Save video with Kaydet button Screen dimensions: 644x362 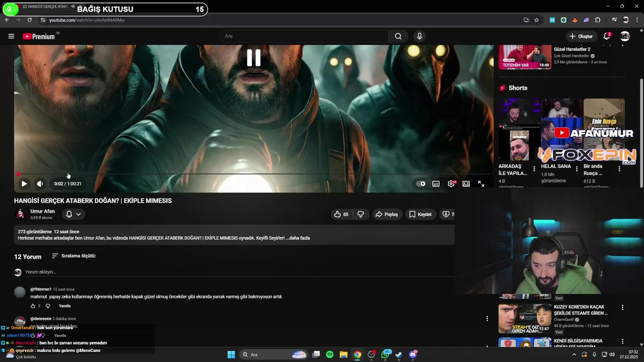pyautogui.click(x=420, y=214)
